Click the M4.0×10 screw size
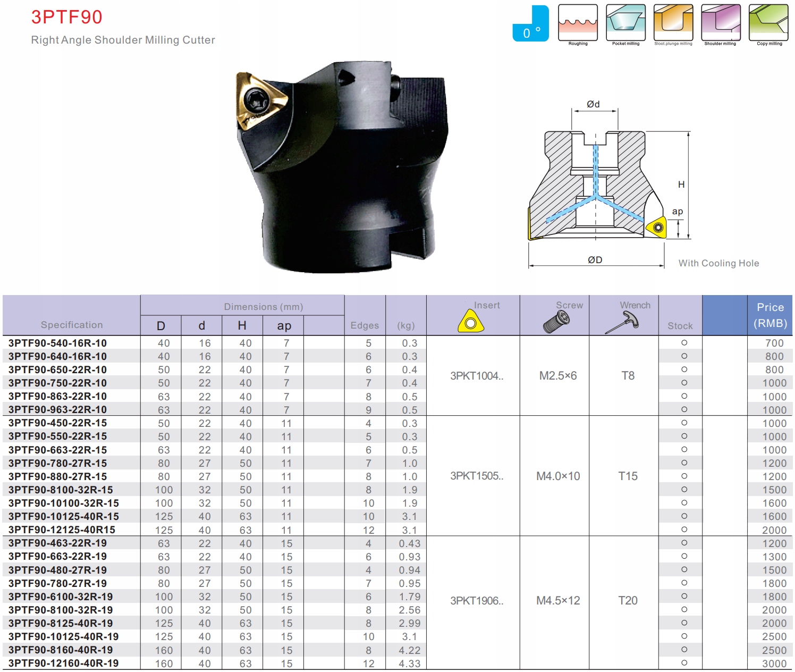This screenshot has width=795, height=672. point(558,476)
